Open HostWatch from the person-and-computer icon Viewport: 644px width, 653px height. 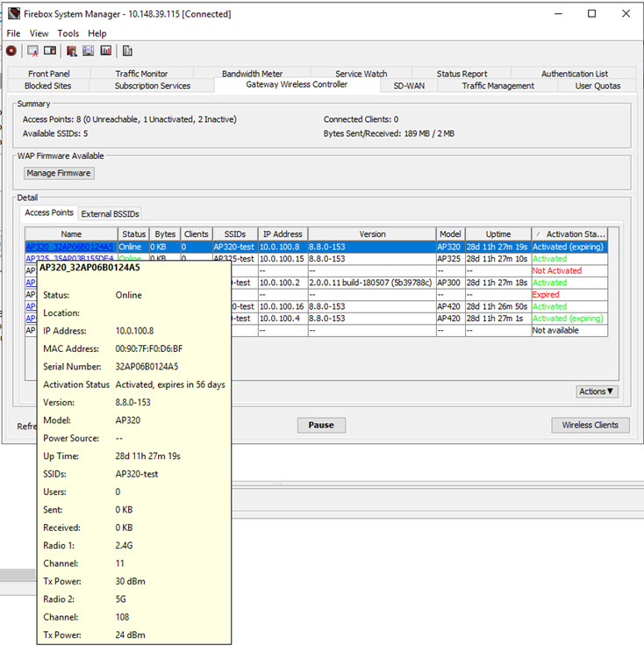(72, 51)
